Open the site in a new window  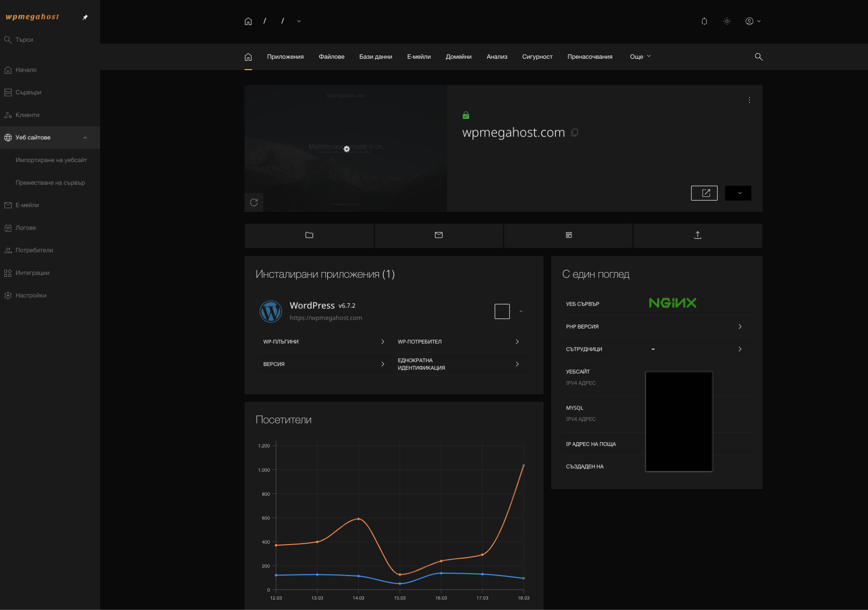(x=704, y=193)
